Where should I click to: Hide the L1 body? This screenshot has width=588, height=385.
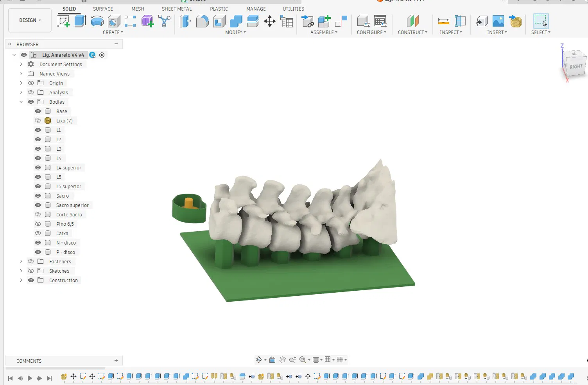pos(38,130)
